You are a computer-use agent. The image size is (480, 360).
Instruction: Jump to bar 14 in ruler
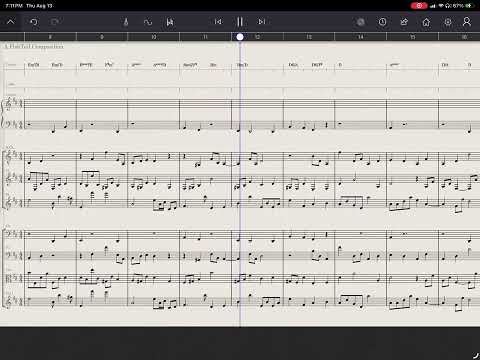(x=360, y=37)
